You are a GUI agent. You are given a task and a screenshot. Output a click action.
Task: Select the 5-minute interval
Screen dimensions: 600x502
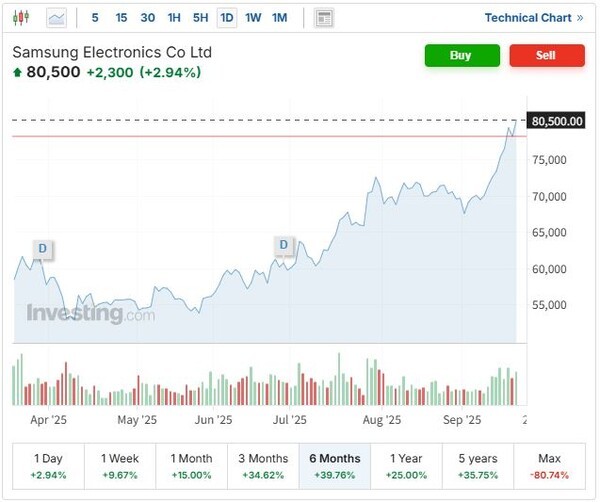coord(95,18)
